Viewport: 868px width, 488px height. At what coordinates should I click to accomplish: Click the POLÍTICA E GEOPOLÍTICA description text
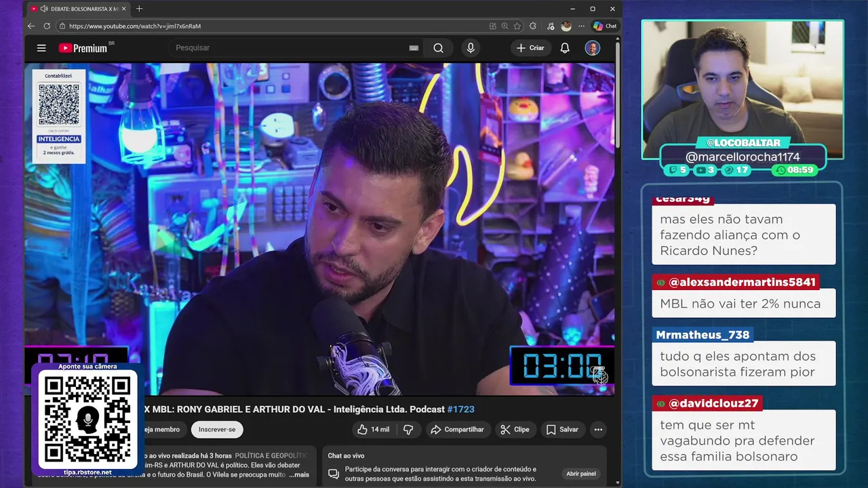pyautogui.click(x=271, y=456)
